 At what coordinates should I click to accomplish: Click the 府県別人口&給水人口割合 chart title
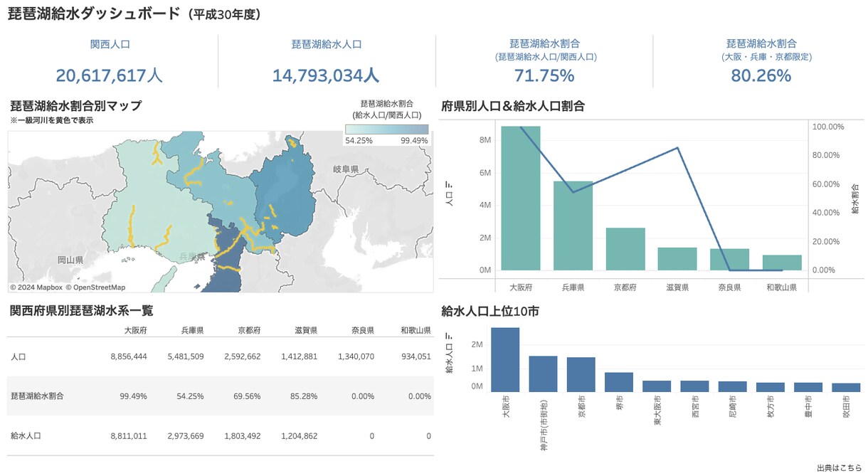(x=513, y=106)
